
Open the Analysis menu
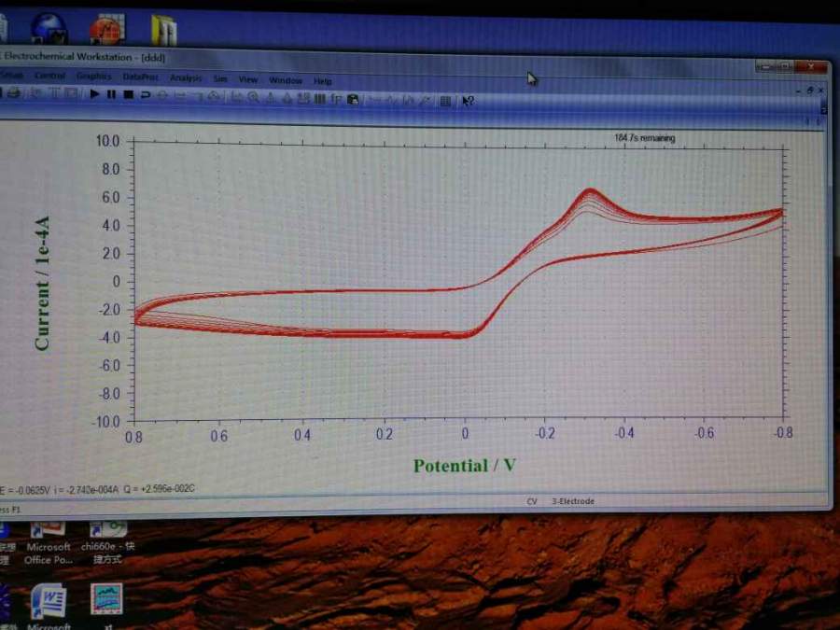(x=186, y=78)
